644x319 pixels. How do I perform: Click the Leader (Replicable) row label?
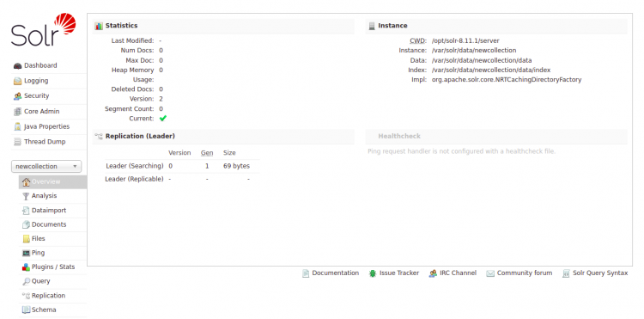[x=134, y=179]
